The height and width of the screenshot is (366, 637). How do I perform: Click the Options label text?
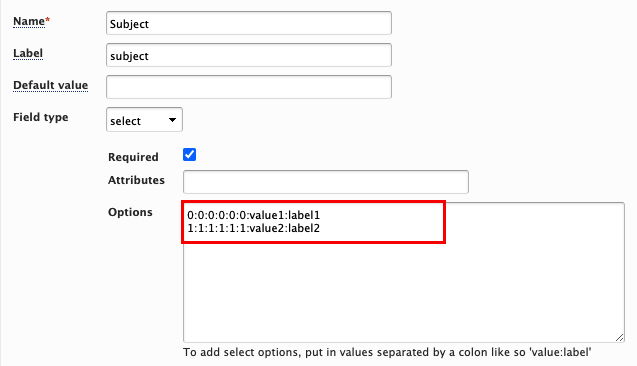[x=130, y=212]
